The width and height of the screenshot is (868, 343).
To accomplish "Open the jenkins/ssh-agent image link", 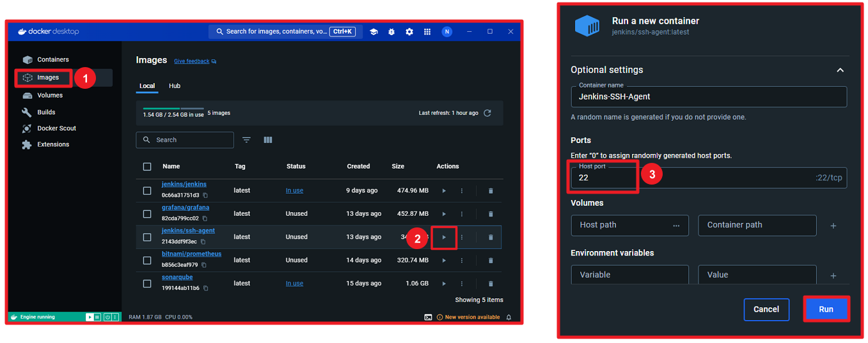I will [188, 231].
